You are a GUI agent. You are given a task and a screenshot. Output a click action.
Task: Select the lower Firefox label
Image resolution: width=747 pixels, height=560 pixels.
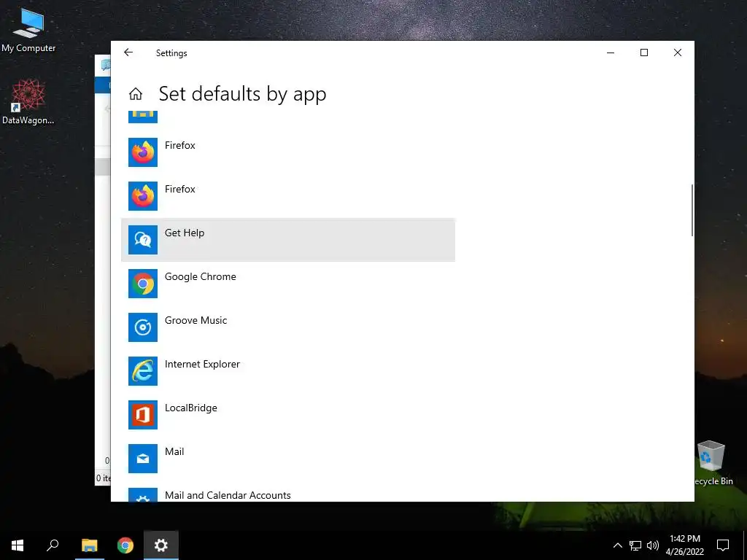click(180, 189)
